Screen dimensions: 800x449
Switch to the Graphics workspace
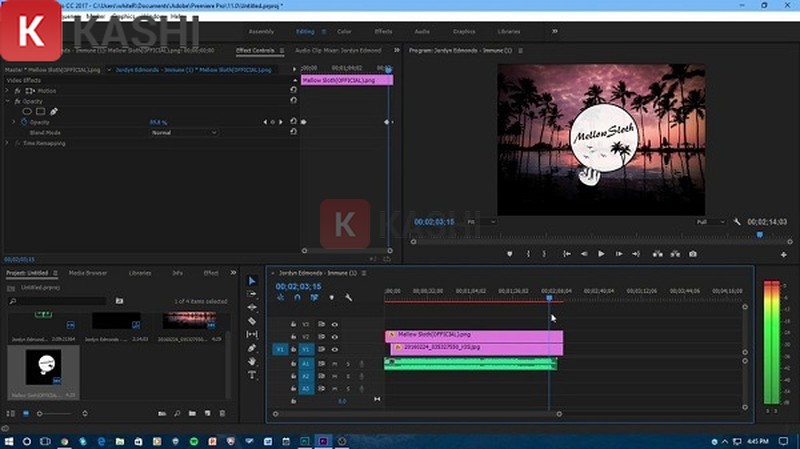[464, 32]
